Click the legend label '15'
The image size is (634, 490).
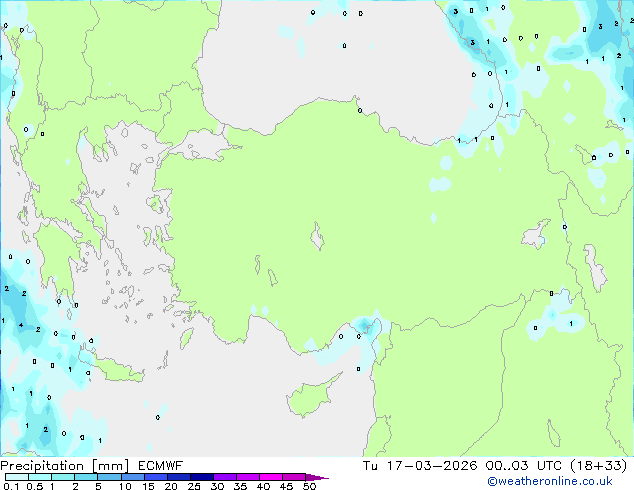point(148,486)
